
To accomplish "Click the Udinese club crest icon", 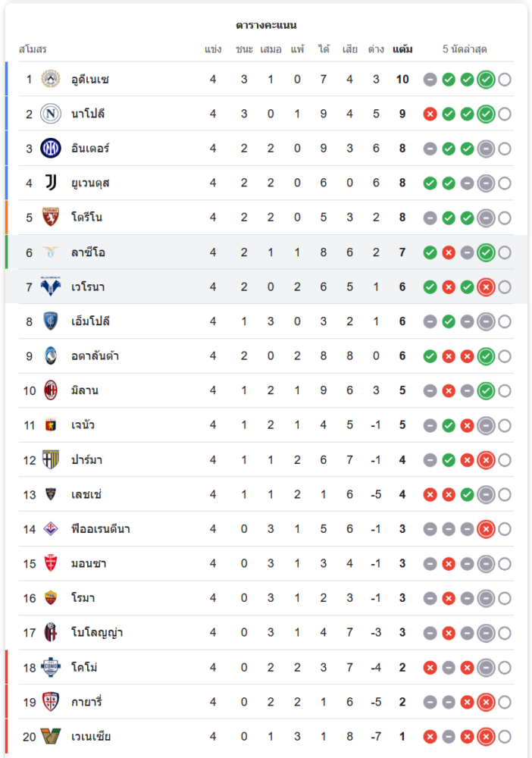I will 50,79.
